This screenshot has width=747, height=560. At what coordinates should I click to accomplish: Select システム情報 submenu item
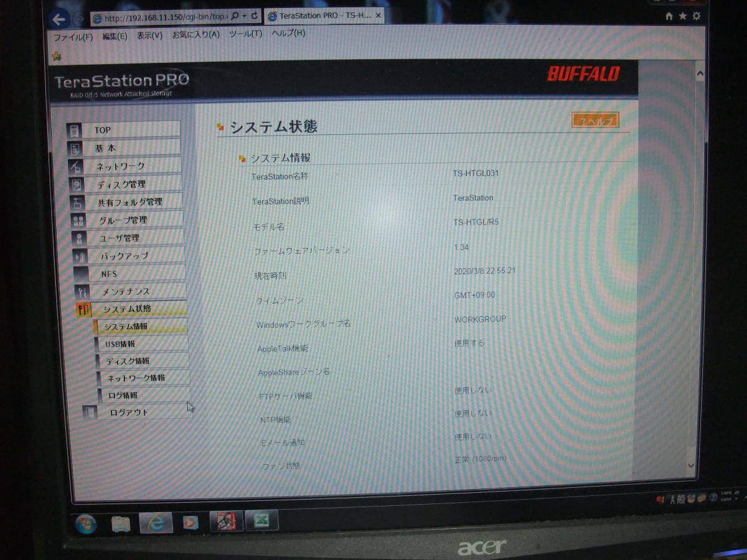[141, 326]
